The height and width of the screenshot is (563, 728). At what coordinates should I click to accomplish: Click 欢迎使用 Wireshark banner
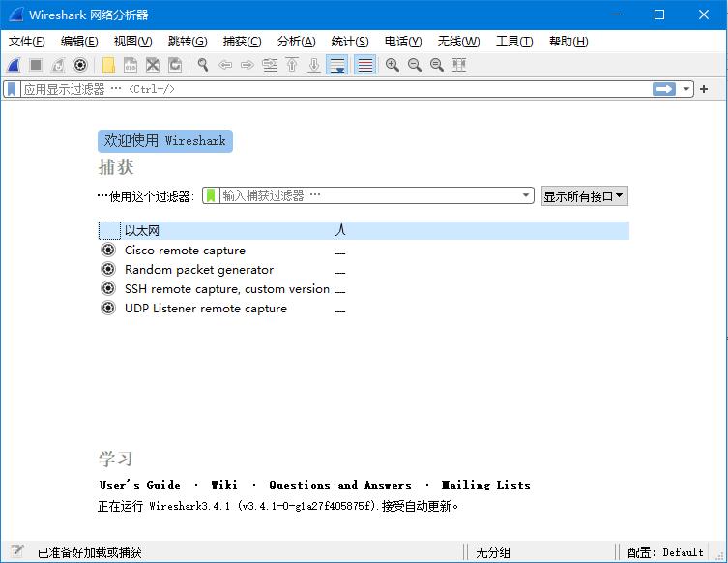point(164,141)
